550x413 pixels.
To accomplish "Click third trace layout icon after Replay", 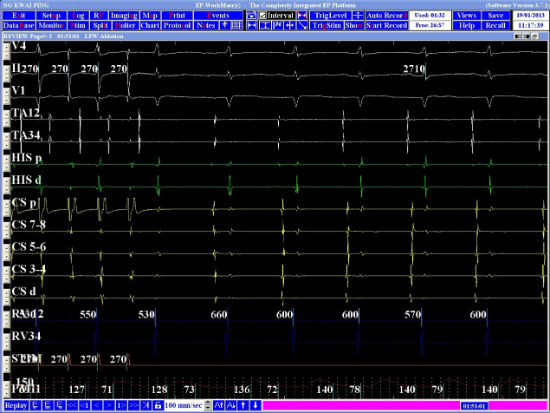I will point(60,405).
